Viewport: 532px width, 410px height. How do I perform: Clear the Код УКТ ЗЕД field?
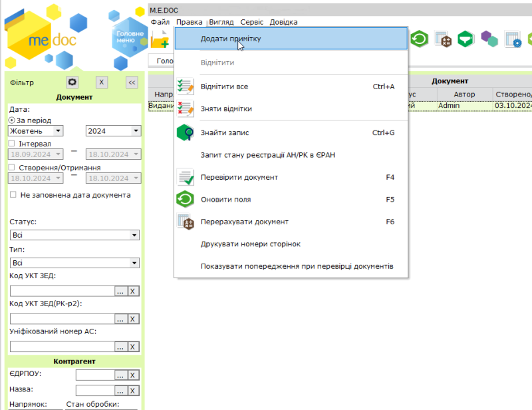point(133,291)
